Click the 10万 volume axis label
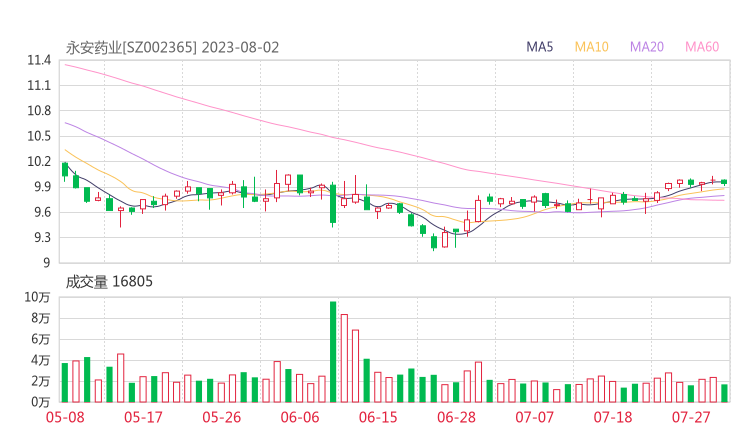740x440 pixels. (x=37, y=297)
